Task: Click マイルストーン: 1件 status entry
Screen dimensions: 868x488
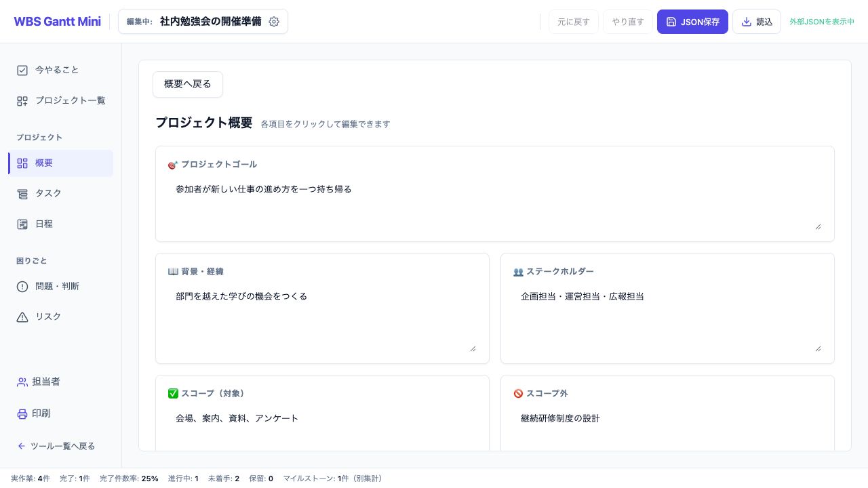Action: [x=333, y=479]
